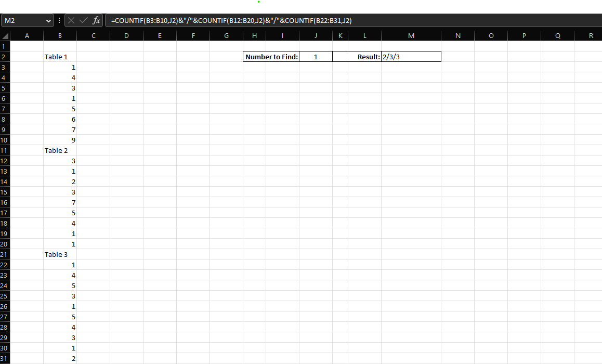Select cell B3 in row 3
Screen dimensions: 602x364
[60, 67]
